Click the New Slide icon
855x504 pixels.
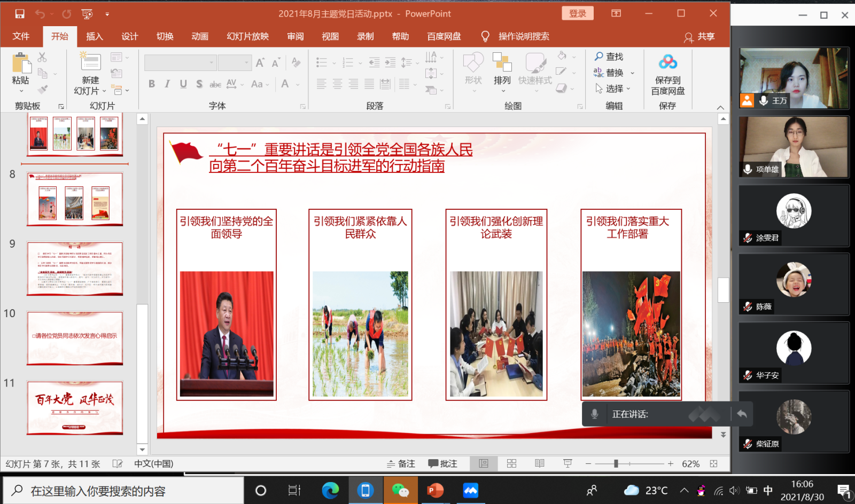(x=90, y=62)
